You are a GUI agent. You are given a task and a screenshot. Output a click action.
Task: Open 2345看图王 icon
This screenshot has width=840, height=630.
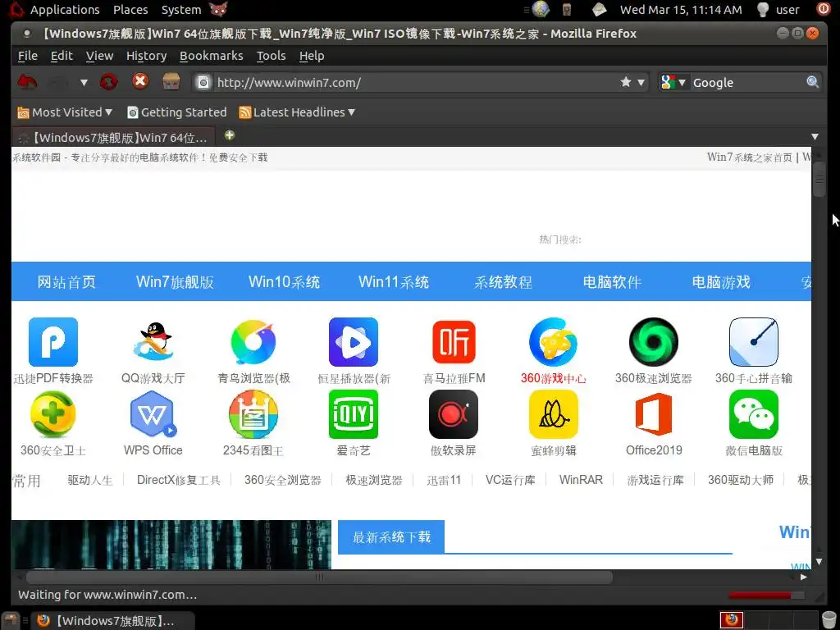(x=253, y=414)
